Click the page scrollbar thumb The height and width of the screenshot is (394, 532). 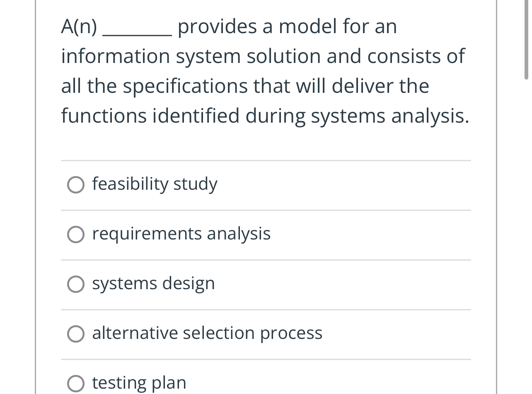coord(526,39)
